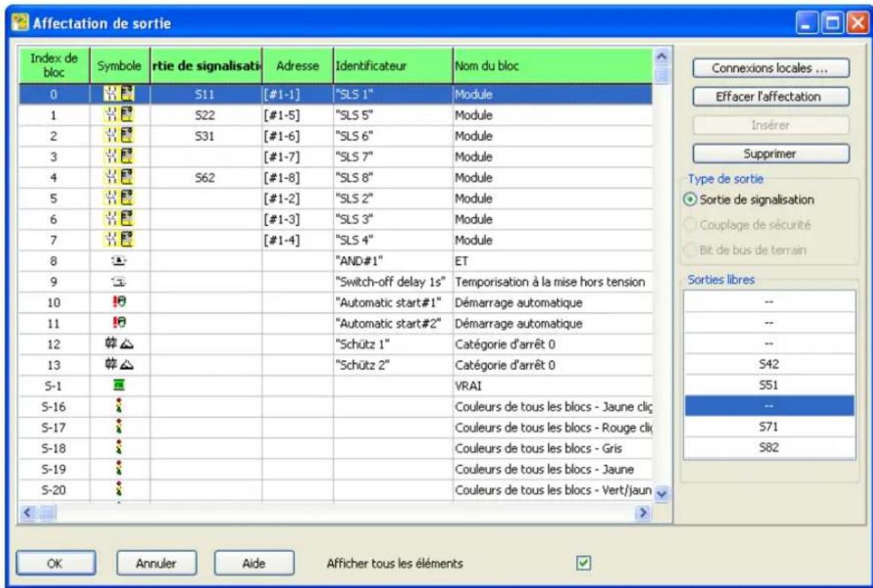Click the module symbol for SLS 2 row

tap(119, 199)
